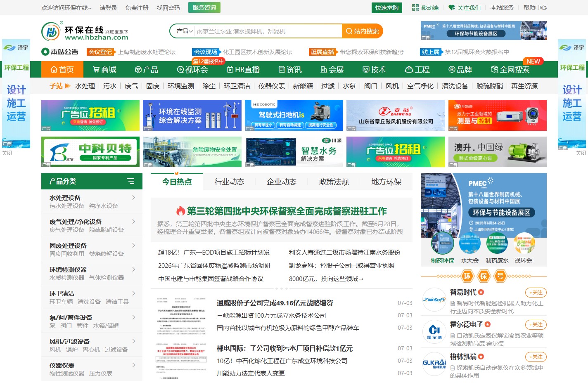
Task: Switch to the 企业动态 tab
Action: pos(282,182)
